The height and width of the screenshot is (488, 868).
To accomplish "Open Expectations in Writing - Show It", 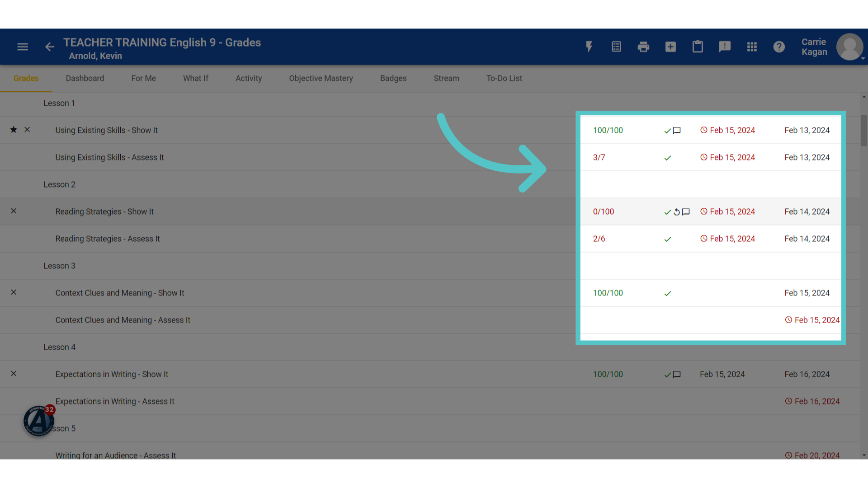I will (x=112, y=374).
